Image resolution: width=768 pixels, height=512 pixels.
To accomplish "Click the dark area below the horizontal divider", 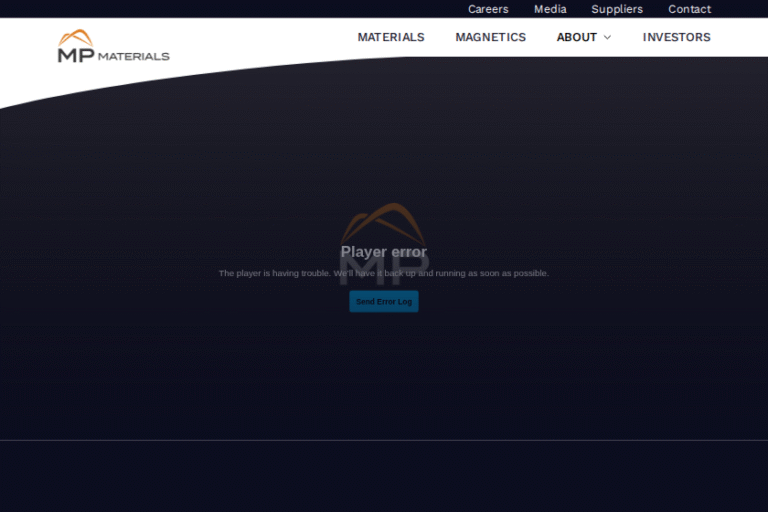I will [x=383, y=476].
